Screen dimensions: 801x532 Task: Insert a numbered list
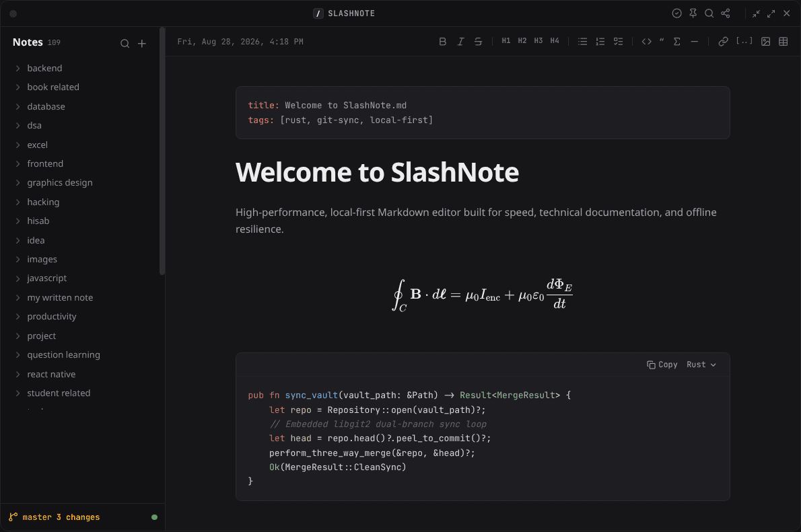tap(600, 42)
